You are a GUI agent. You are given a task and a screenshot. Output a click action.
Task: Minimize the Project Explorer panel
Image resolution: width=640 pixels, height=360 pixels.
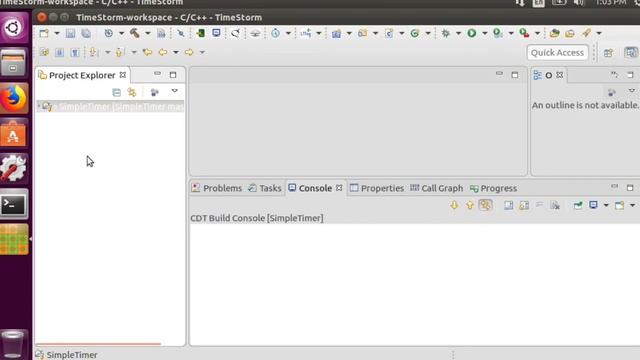pyautogui.click(x=157, y=74)
